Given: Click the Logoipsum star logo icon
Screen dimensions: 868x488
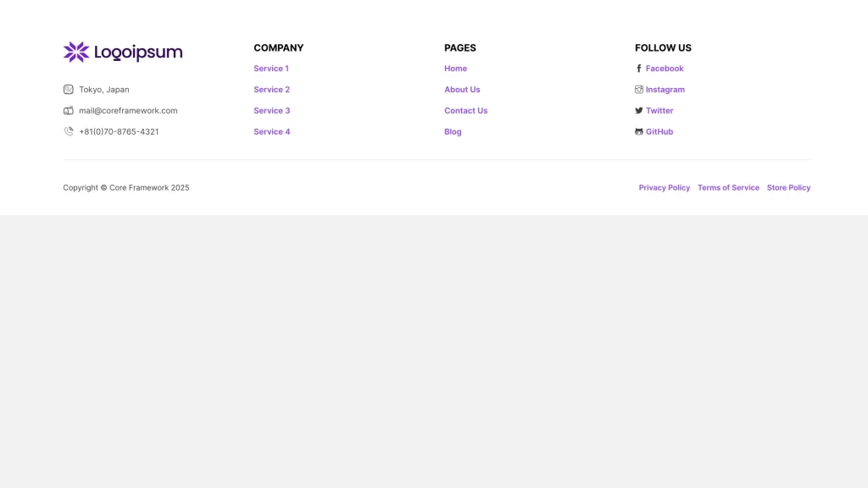Looking at the screenshot, I should (76, 53).
